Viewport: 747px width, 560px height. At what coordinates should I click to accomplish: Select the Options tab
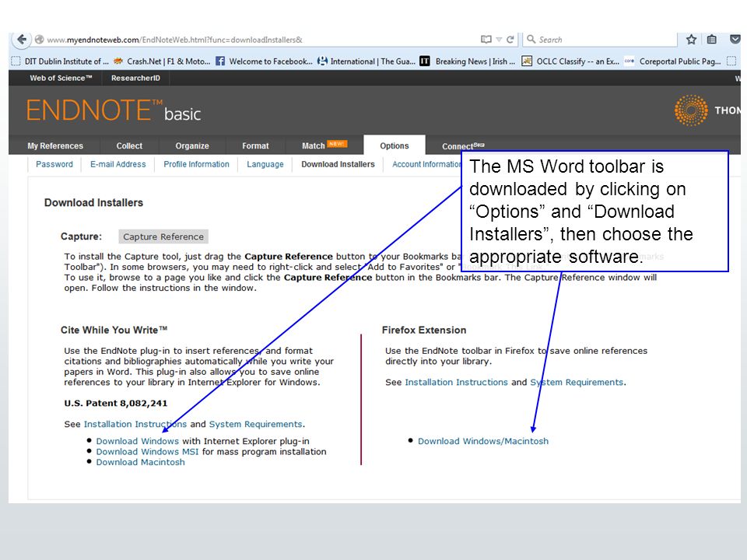tap(394, 145)
